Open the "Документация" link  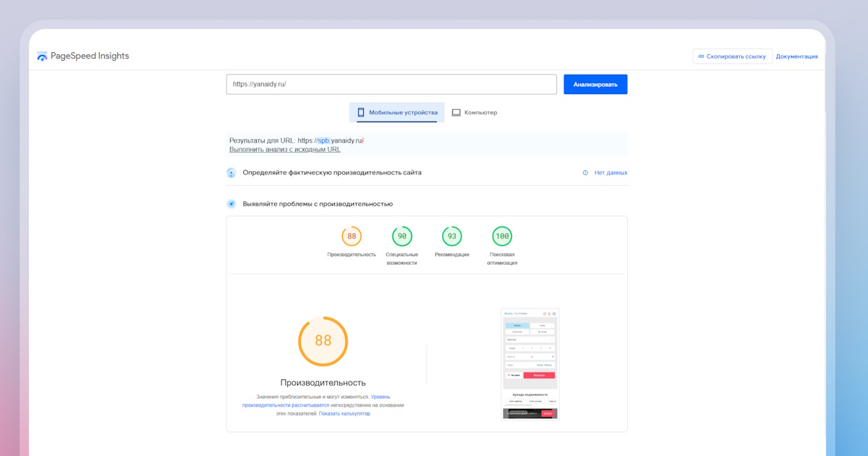[797, 56]
